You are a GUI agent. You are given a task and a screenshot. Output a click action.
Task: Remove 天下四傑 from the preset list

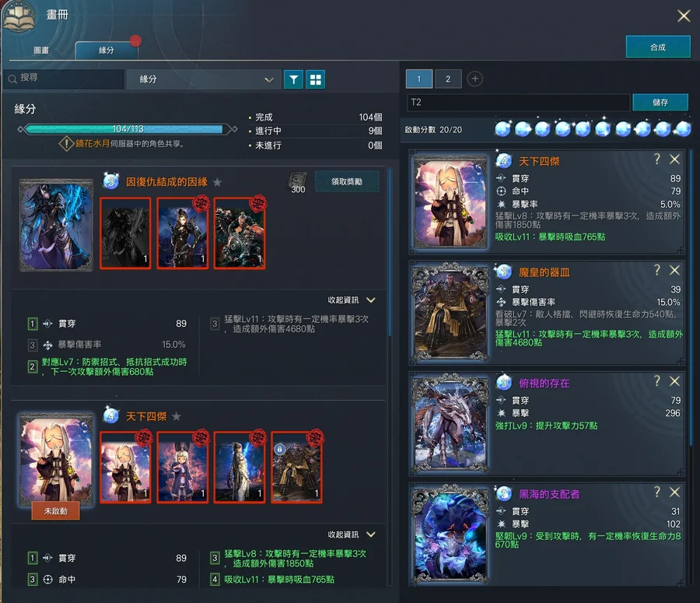674,160
